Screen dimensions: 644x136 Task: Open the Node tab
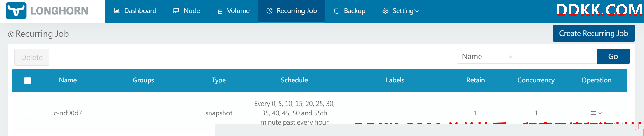pyautogui.click(x=187, y=11)
